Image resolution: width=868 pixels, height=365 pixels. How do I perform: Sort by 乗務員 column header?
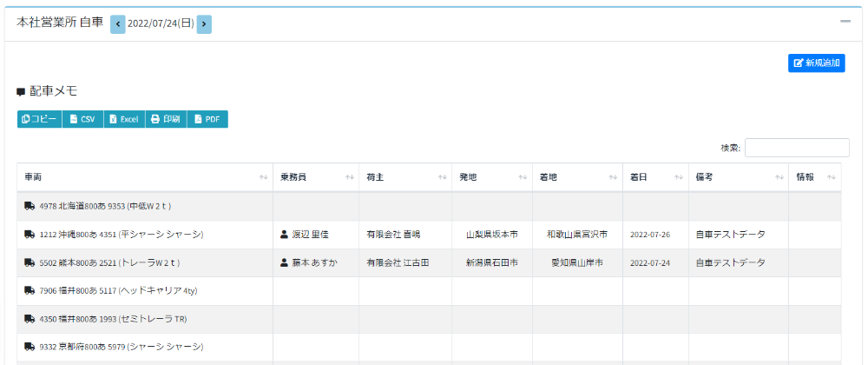click(x=316, y=177)
